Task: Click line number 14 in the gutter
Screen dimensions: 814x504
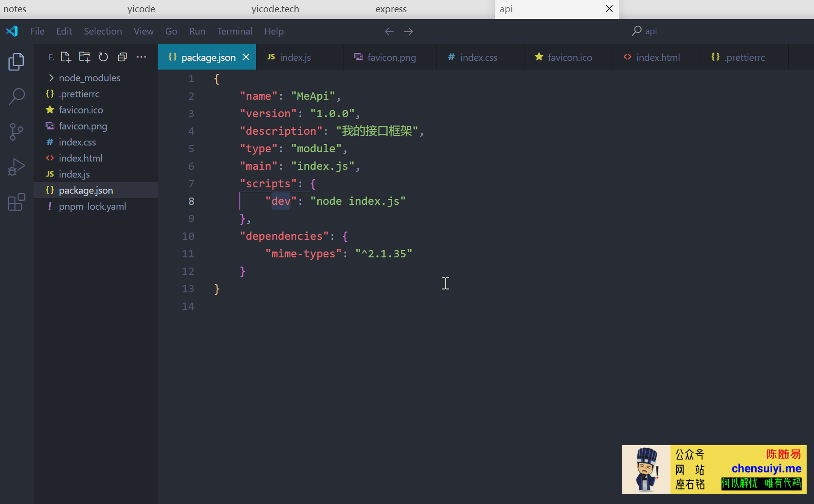Action: click(x=188, y=306)
